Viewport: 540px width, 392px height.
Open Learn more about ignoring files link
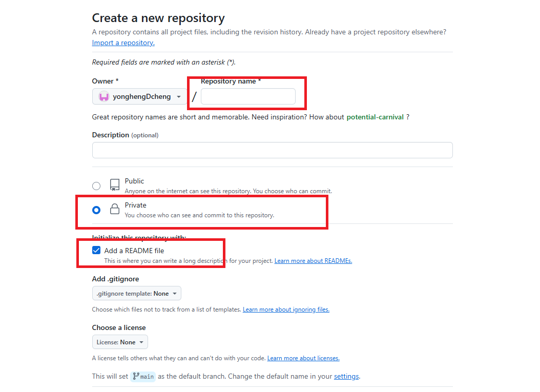click(286, 310)
